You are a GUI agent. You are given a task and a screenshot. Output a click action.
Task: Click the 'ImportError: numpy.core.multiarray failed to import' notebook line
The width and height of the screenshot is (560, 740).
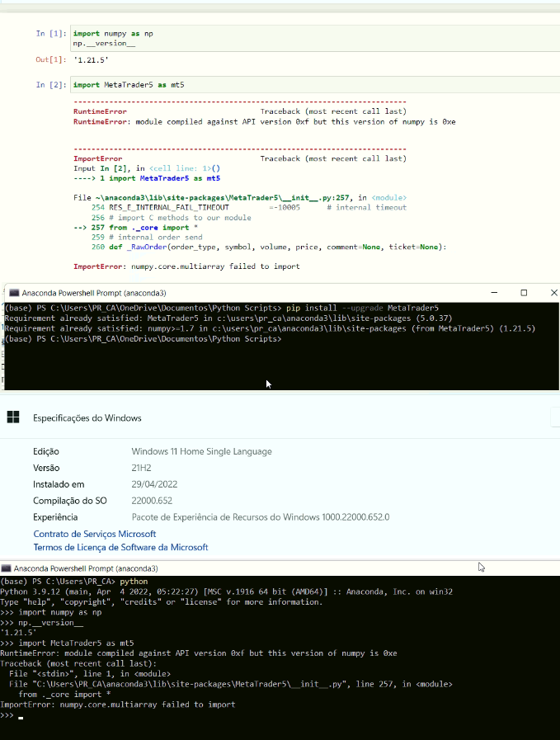[186, 266]
